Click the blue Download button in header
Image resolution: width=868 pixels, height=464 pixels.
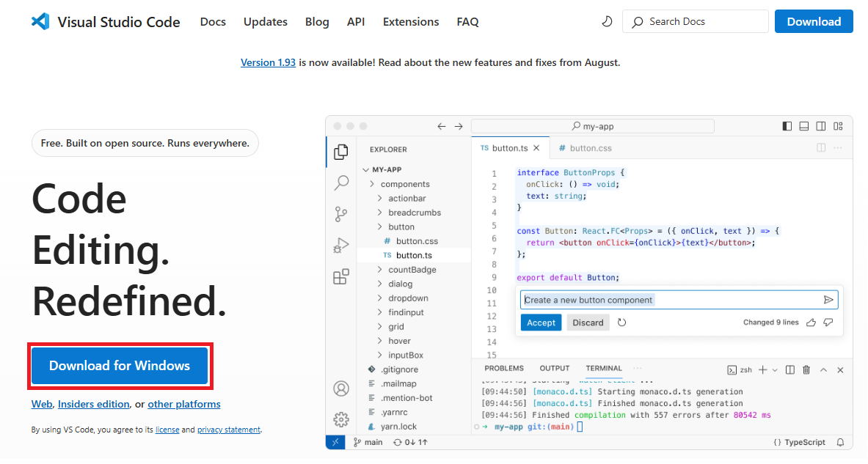coord(814,21)
